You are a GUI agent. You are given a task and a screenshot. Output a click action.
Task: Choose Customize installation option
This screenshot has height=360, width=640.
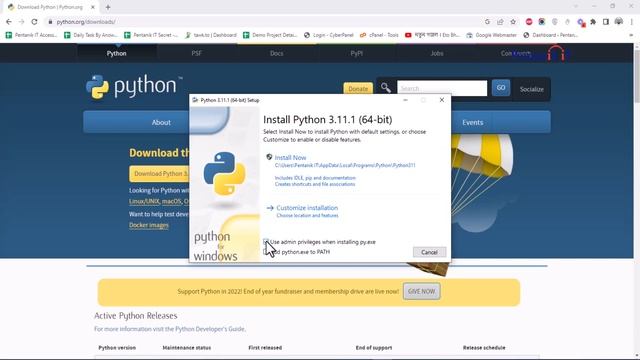coord(307,208)
